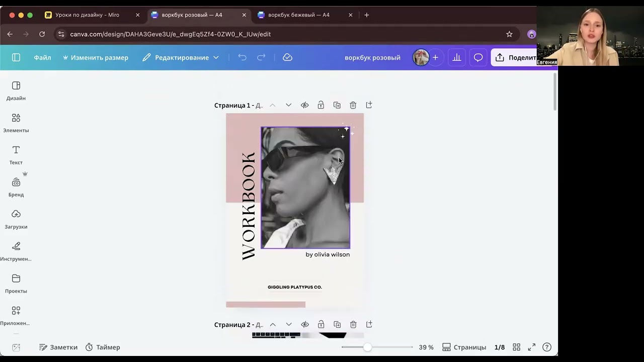Lock page 1 with padlock icon
The image size is (644, 362).
pos(320,105)
